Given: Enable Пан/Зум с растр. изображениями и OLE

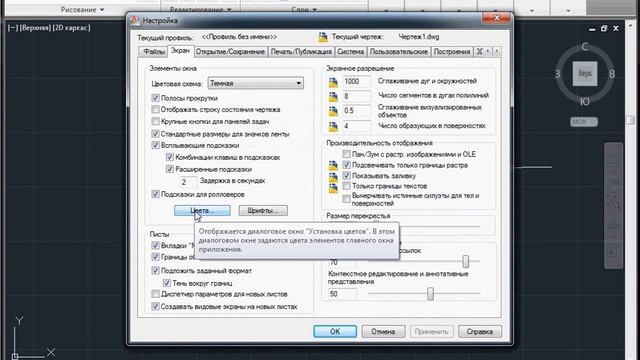Looking at the screenshot, I should click(346, 154).
